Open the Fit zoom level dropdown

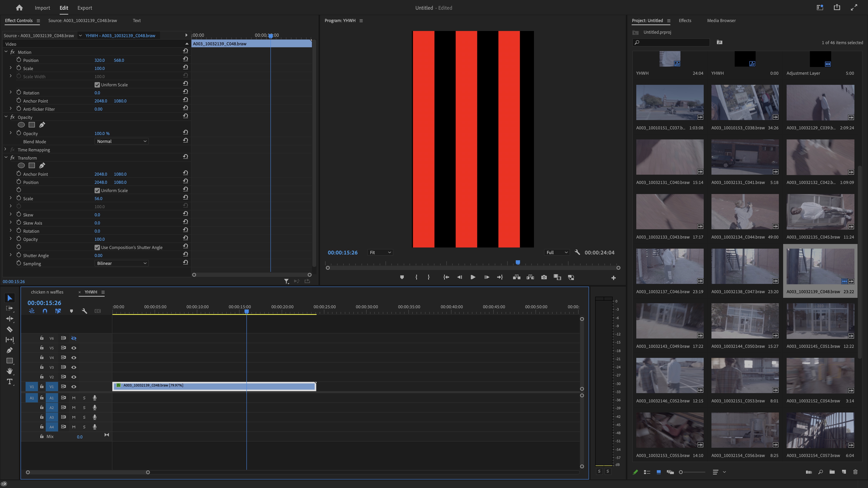(x=380, y=252)
